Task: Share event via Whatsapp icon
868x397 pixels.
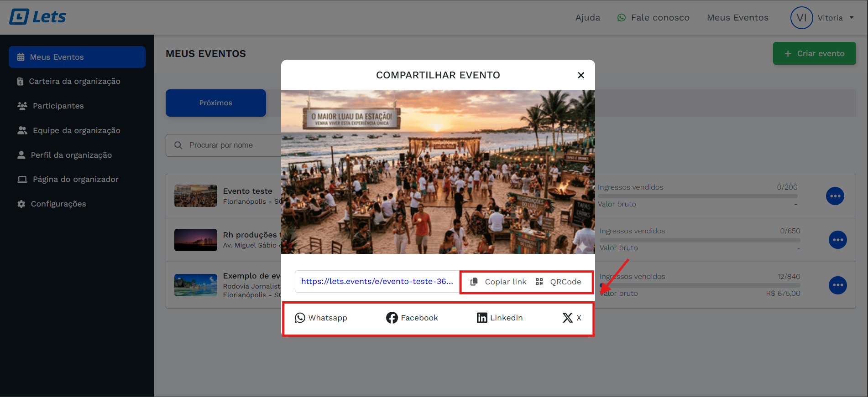Action: pyautogui.click(x=300, y=318)
